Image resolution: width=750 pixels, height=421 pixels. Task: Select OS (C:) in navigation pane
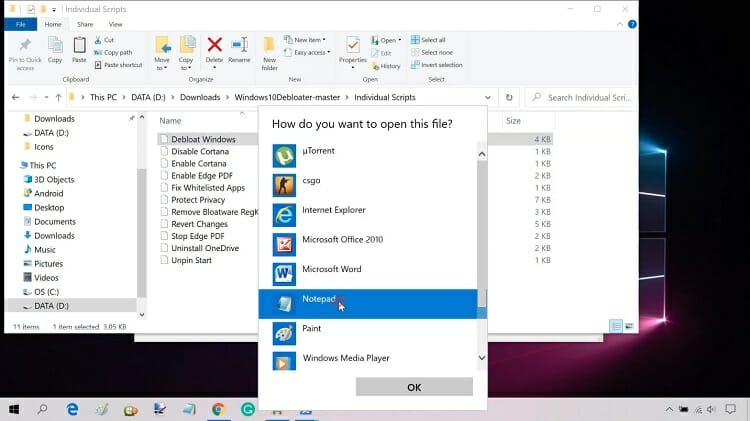click(46, 292)
